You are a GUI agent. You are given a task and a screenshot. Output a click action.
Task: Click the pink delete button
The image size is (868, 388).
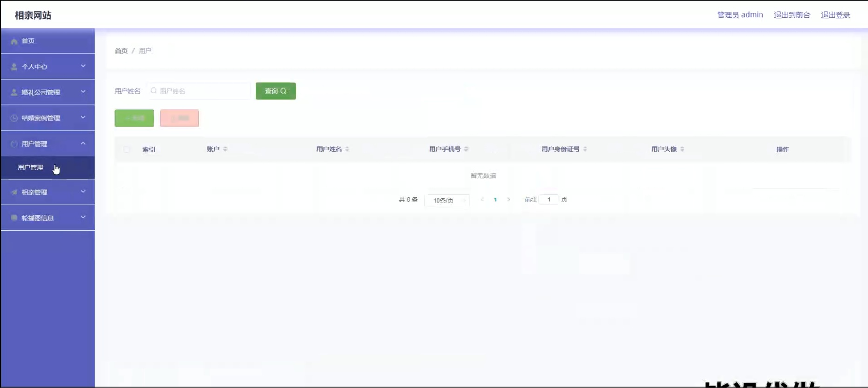[x=179, y=118]
